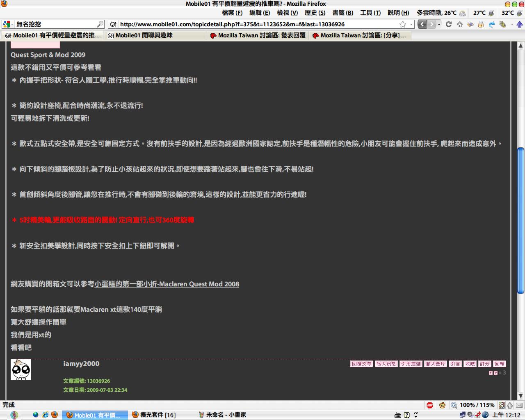The image size is (525, 420).
Task: Click the 載入圖片 button
Action: 436,364
